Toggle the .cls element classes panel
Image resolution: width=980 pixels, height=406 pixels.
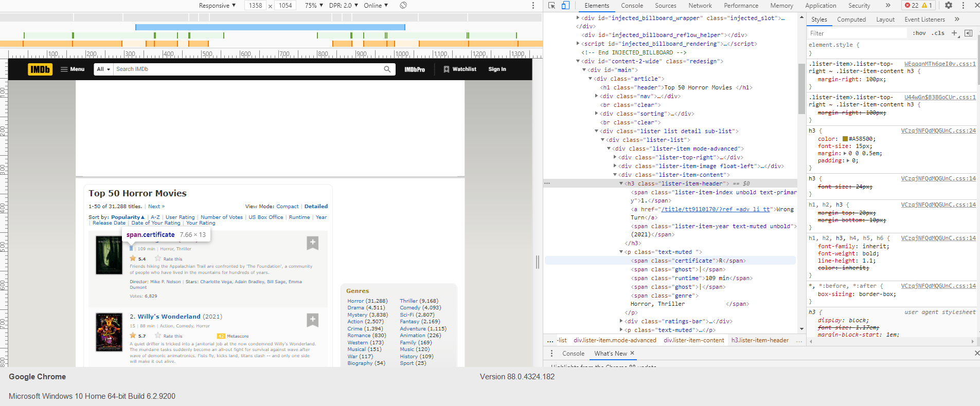(938, 33)
